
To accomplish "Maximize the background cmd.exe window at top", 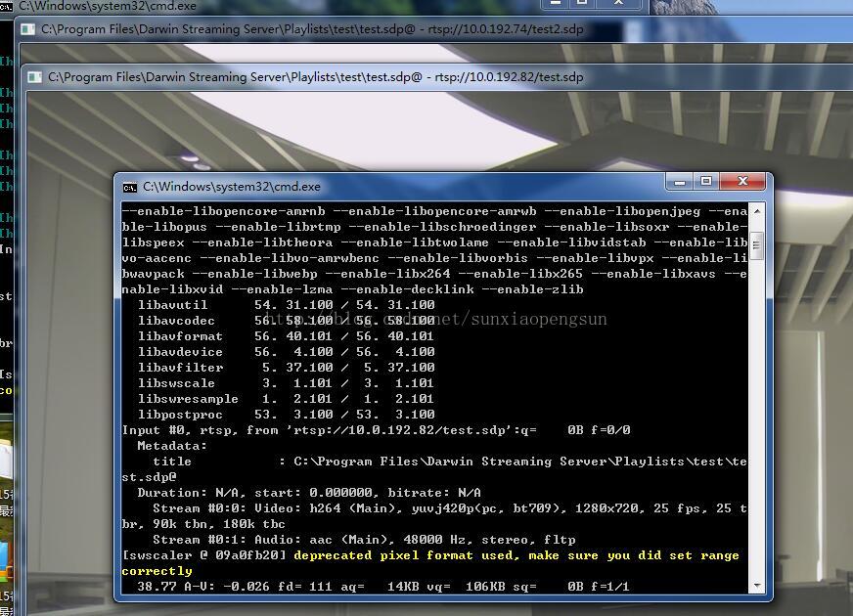I will [x=581, y=3].
